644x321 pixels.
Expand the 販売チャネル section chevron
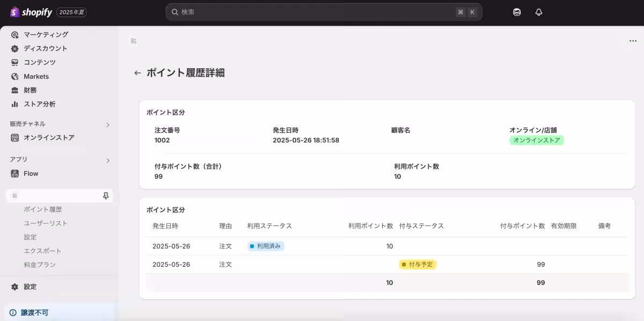tap(107, 123)
